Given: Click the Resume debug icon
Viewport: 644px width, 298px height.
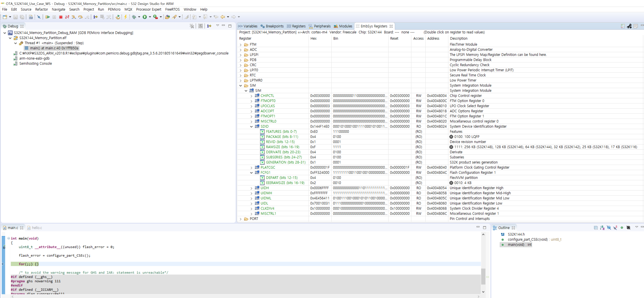Looking at the screenshot, I should coord(48,17).
